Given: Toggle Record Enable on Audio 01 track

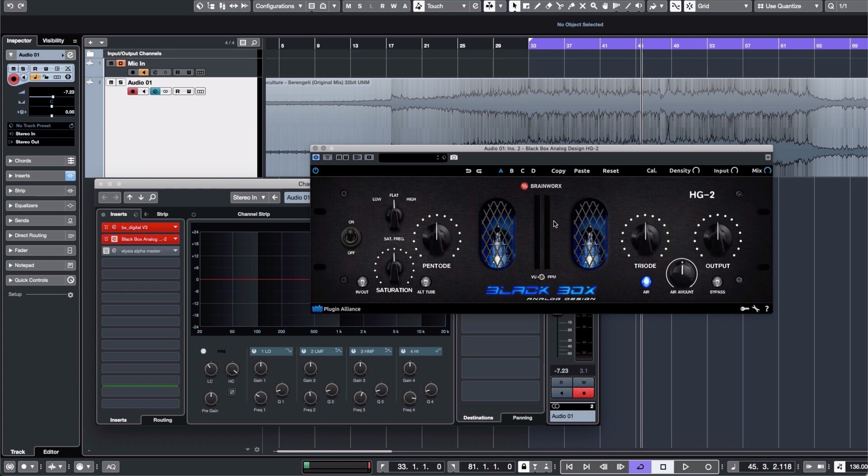Looking at the screenshot, I should point(132,91).
